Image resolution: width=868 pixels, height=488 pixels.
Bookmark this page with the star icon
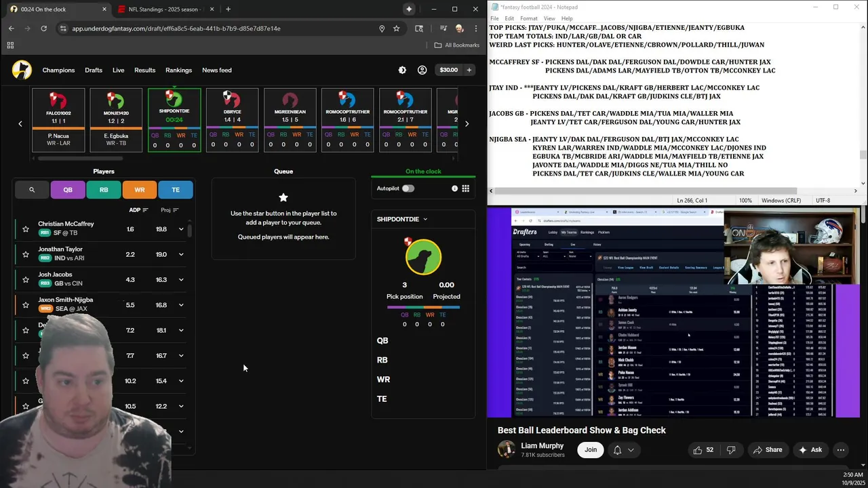pos(397,28)
